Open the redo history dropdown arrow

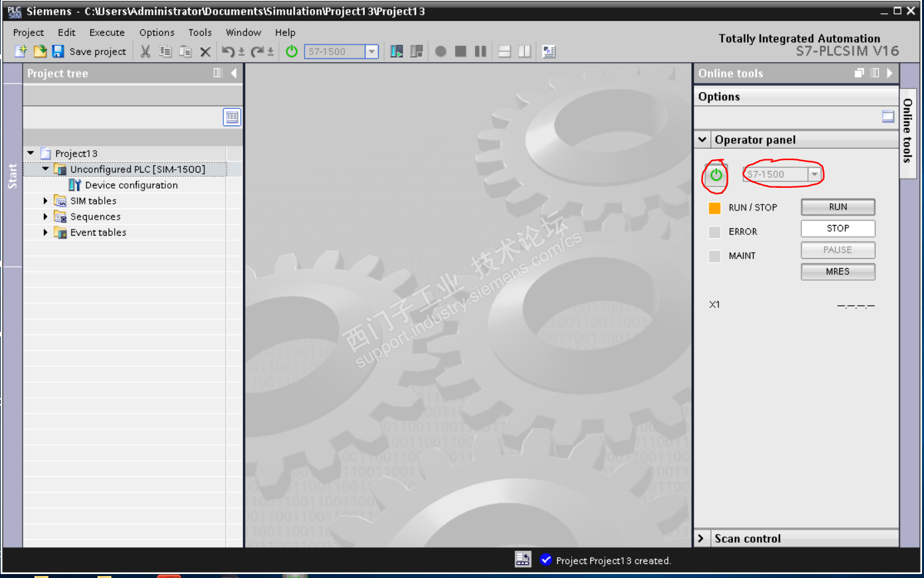tap(271, 51)
